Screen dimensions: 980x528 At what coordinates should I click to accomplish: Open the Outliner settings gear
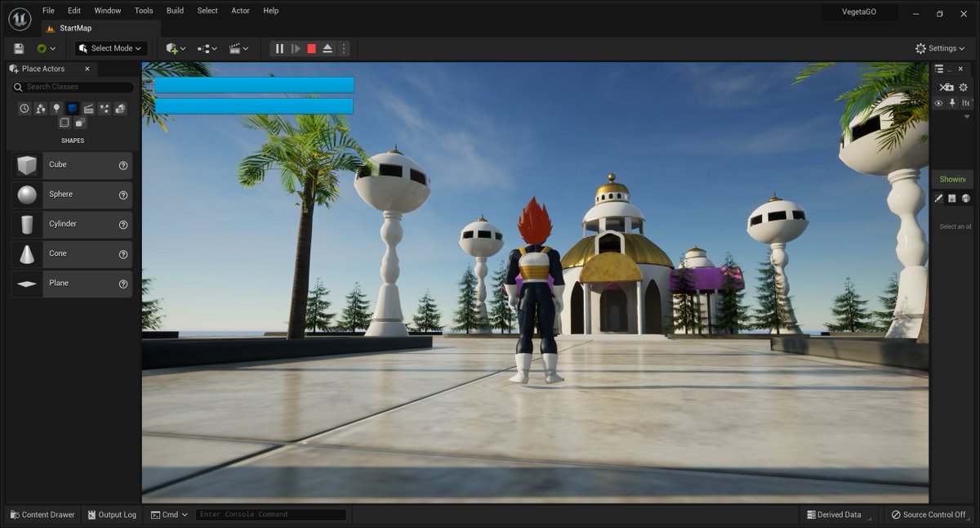964,87
